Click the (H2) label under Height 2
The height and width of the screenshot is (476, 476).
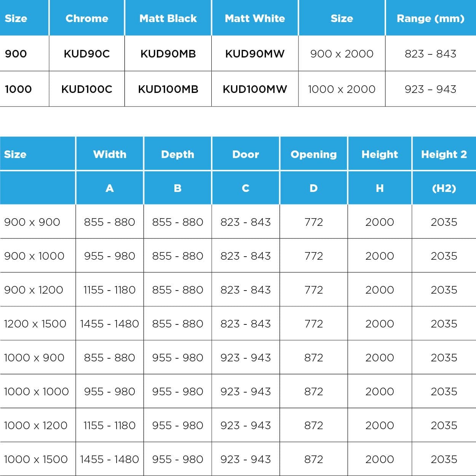click(x=444, y=188)
